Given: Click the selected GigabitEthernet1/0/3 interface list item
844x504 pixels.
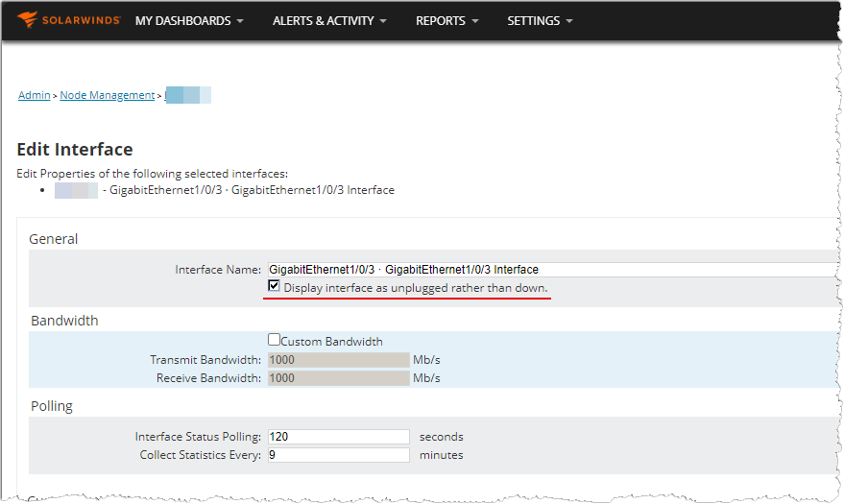Looking at the screenshot, I should pos(225,190).
